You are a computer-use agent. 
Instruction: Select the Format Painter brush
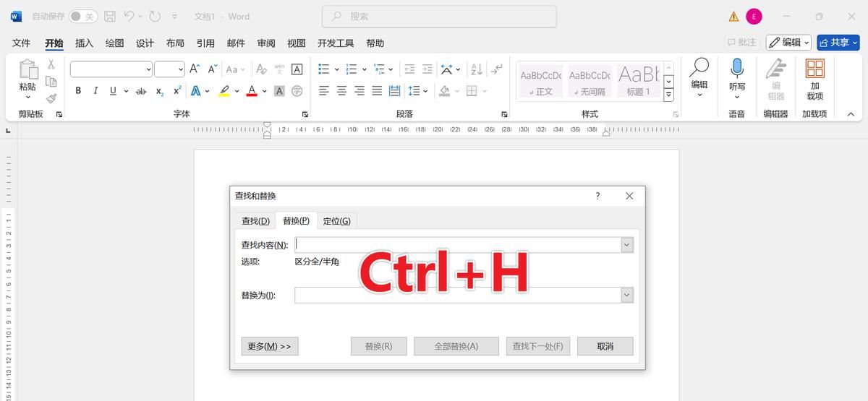[51, 98]
